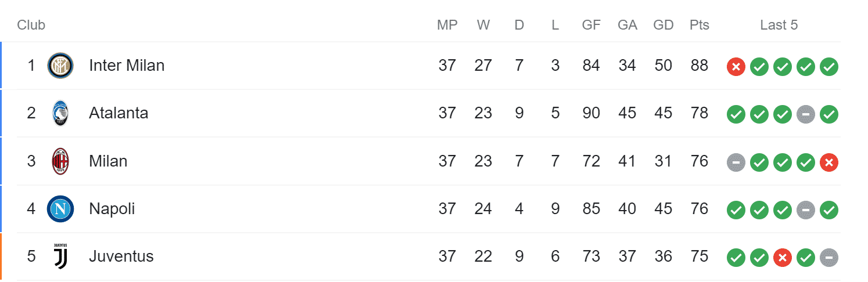Click Milan's gray draw icon

pyautogui.click(x=736, y=162)
